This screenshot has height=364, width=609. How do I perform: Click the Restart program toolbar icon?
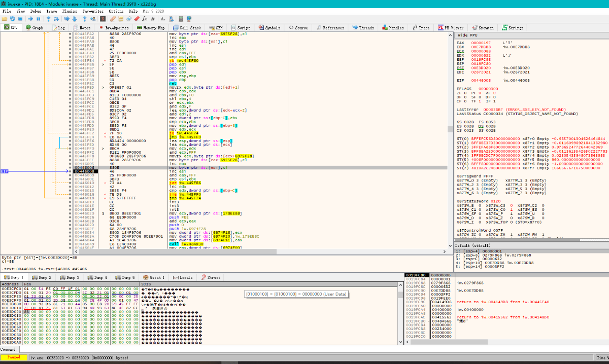click(13, 19)
